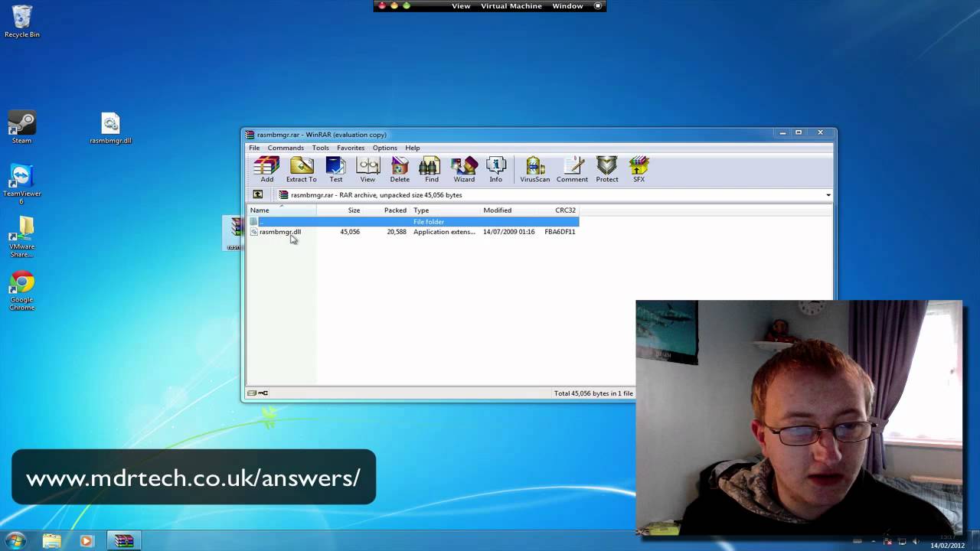This screenshot has width=980, height=551.
Task: Open the VMware bar View menu
Action: click(x=461, y=6)
